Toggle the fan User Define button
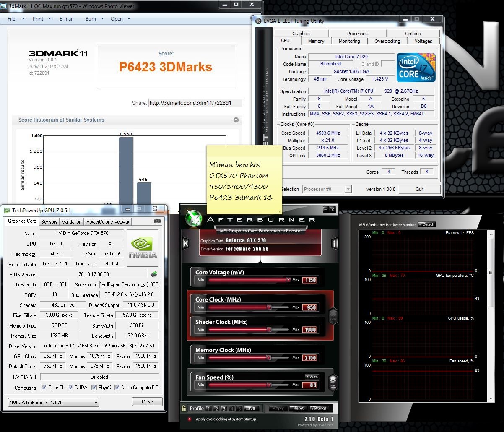Screen dimensions: 504x432 [x=333, y=382]
